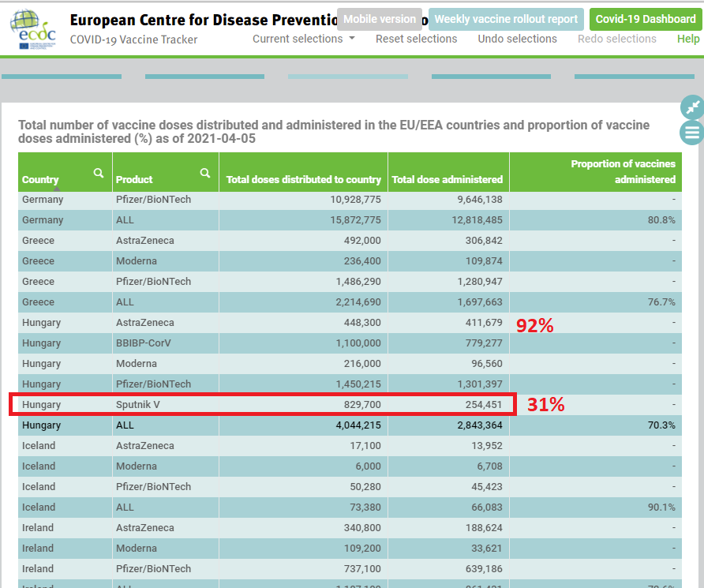Viewport: 704px width, 588px height.
Task: Click the 639,186 administered value
Action: 484,569
